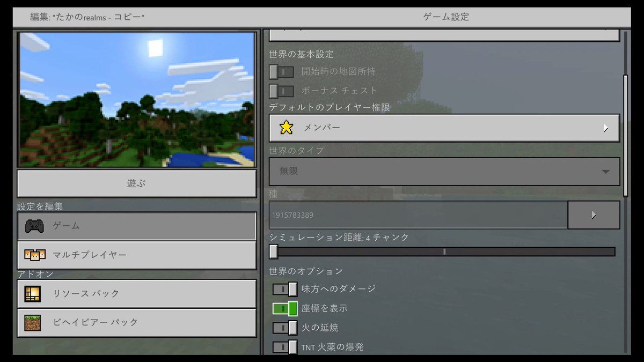This screenshot has width=644, height=362.
Task: Click the multiplayer faces icon
Action: click(x=35, y=255)
